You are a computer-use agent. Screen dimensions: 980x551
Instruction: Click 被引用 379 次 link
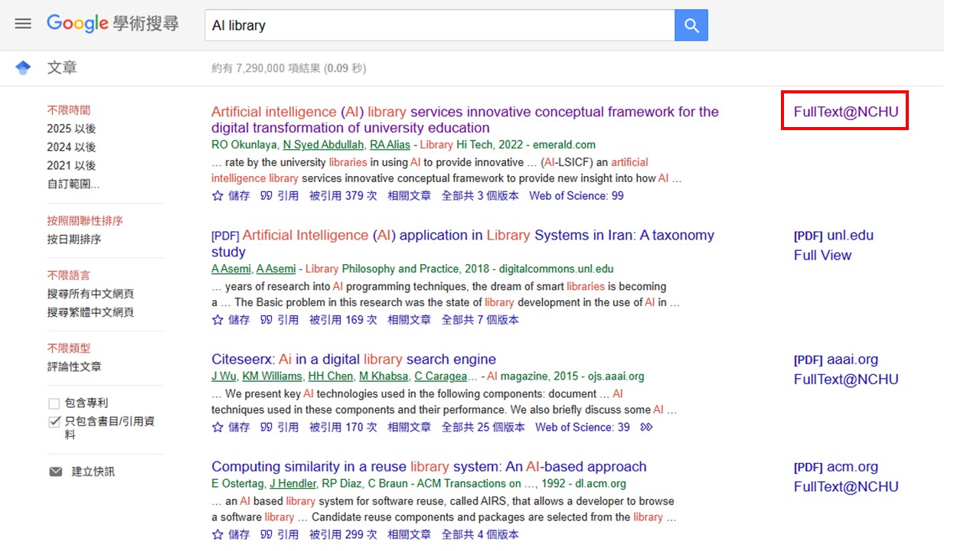343,196
